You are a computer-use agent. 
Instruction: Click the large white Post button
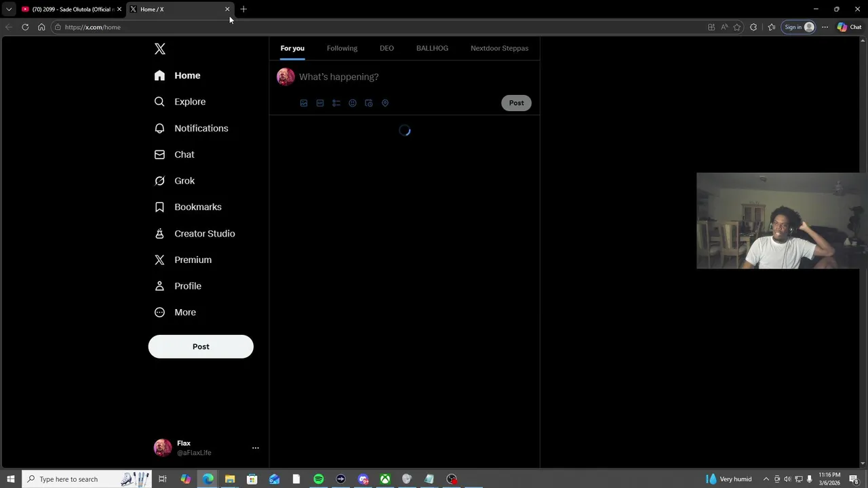coord(201,346)
